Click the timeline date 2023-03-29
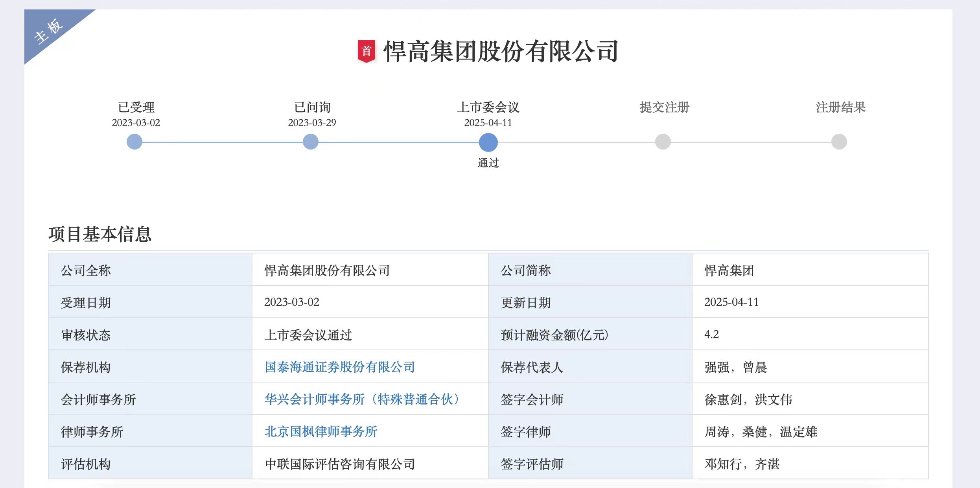This screenshot has height=488, width=980. (312, 123)
